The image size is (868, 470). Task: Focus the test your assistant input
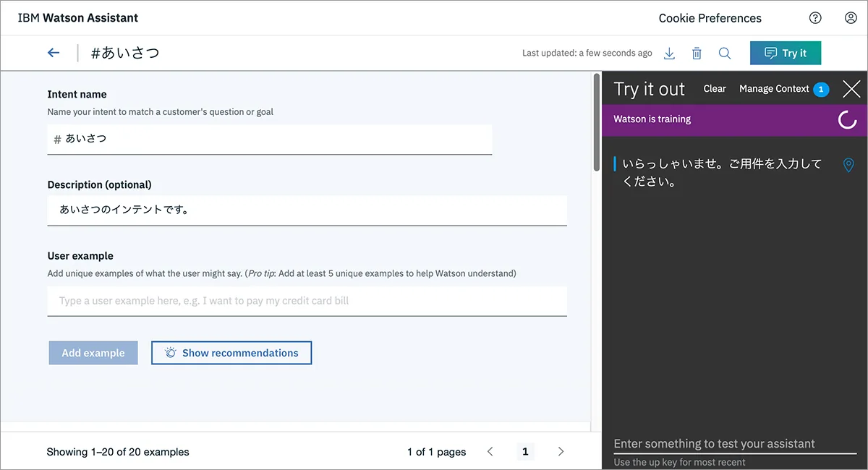[x=735, y=443]
